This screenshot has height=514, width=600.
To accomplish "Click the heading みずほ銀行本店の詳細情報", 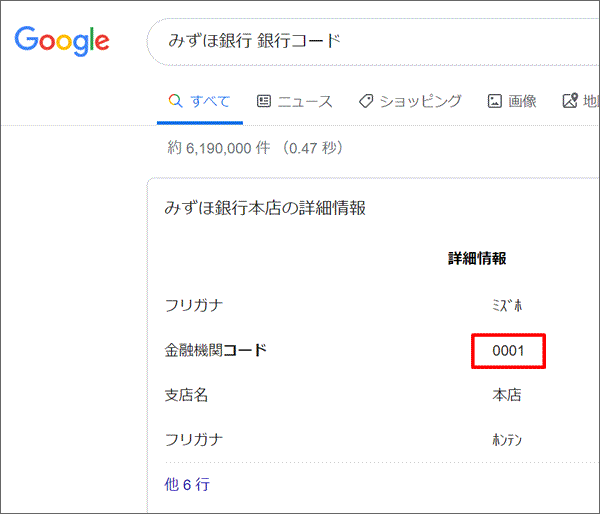I will click(265, 208).
